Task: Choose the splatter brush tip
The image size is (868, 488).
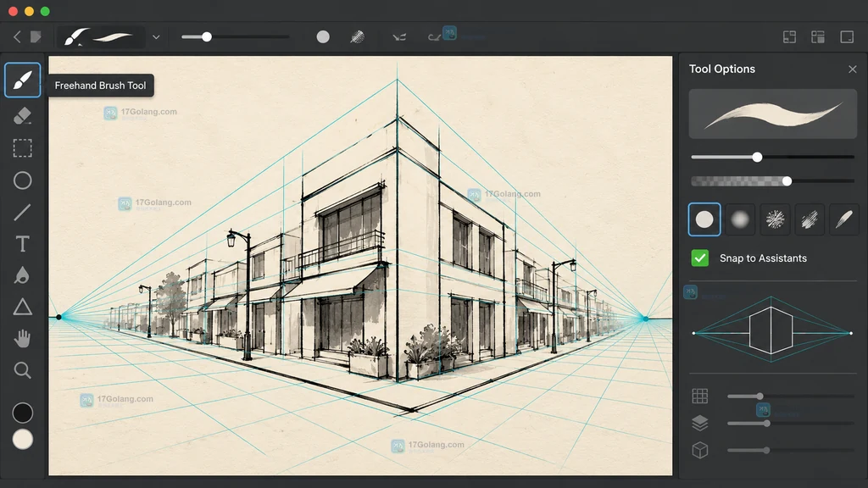Action: [x=775, y=219]
